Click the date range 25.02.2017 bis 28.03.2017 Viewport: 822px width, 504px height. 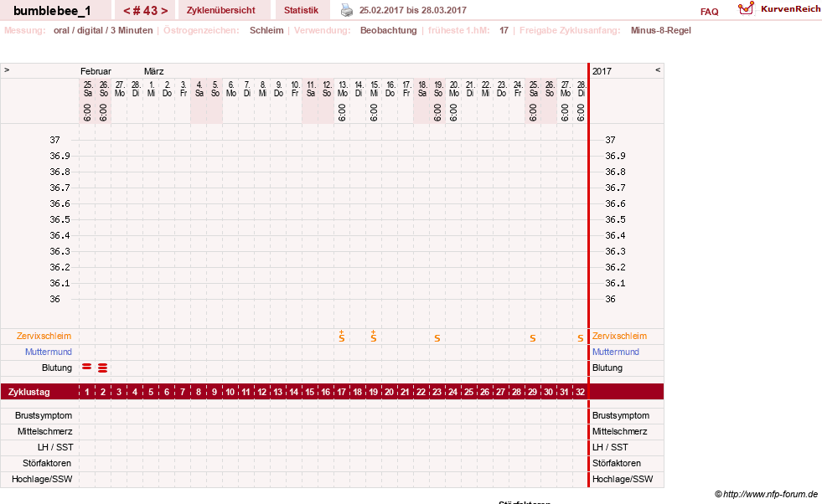pyautogui.click(x=412, y=10)
